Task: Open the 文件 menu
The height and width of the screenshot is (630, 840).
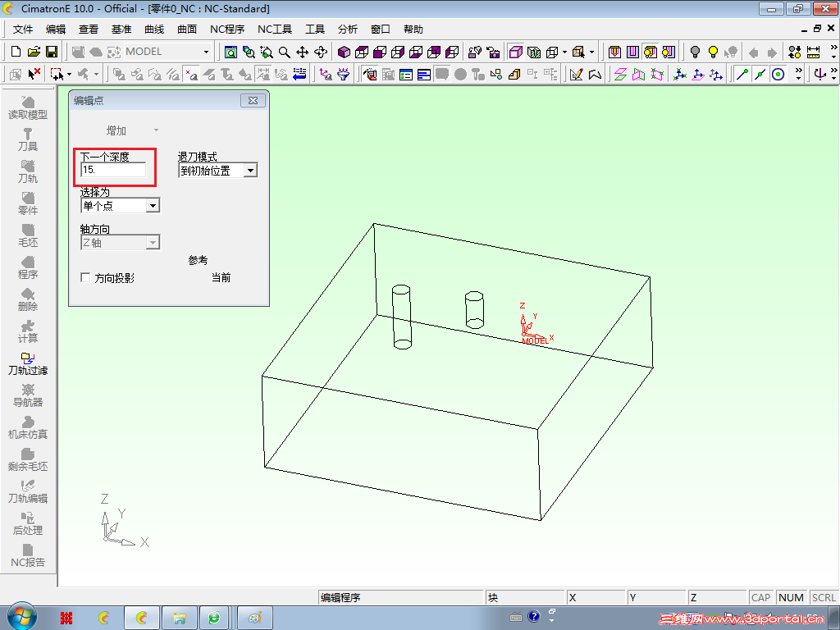Action: pos(23,30)
